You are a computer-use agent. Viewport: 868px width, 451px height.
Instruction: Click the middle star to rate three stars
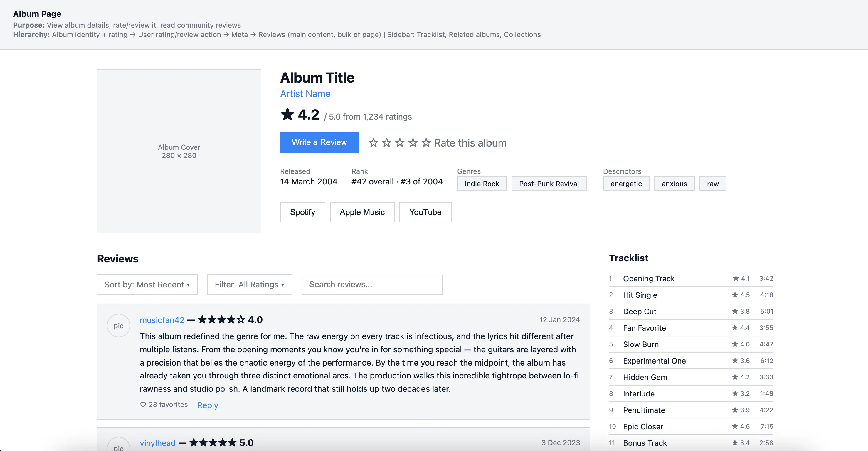point(400,143)
